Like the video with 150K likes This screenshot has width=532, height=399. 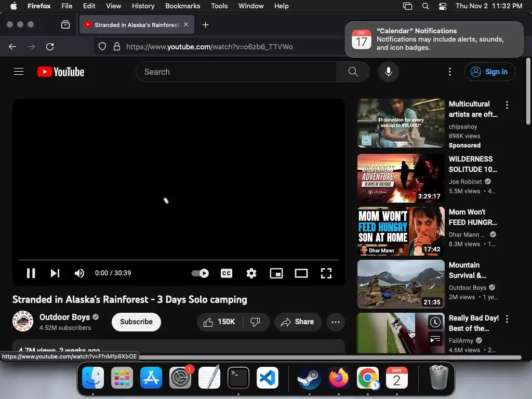point(220,322)
